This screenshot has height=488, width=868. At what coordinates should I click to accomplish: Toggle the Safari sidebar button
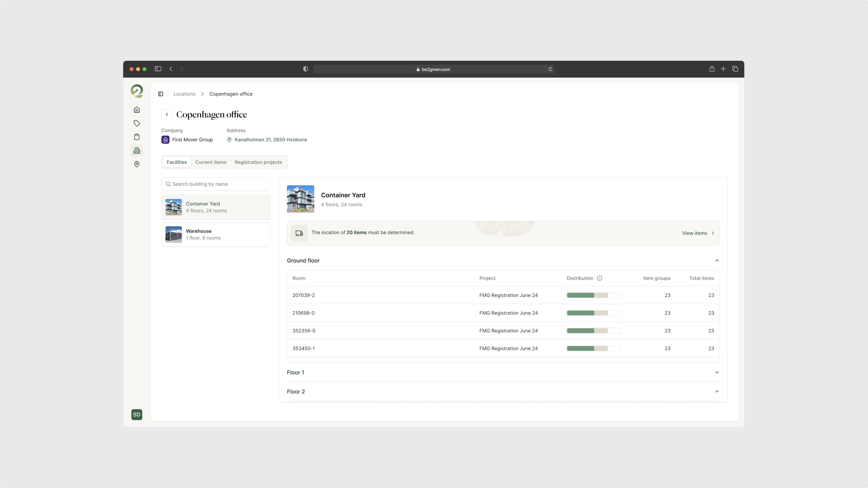pos(158,69)
